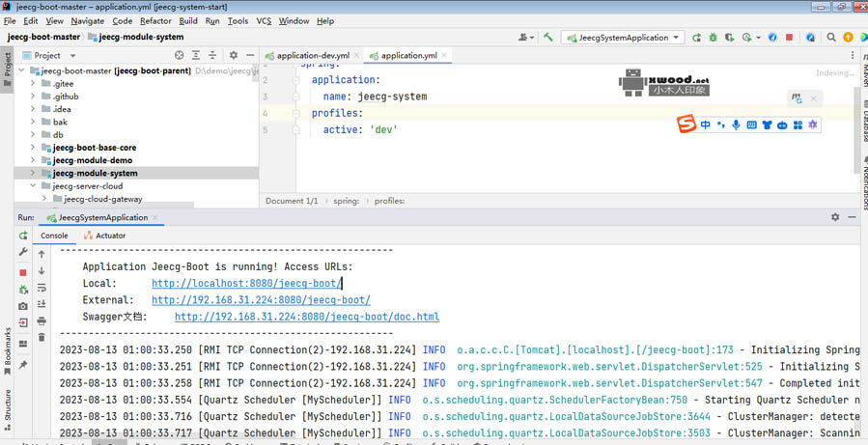Image resolution: width=868 pixels, height=445 pixels.
Task: Click the 'profiles:' breadcrumb below the editor
Action: click(390, 201)
